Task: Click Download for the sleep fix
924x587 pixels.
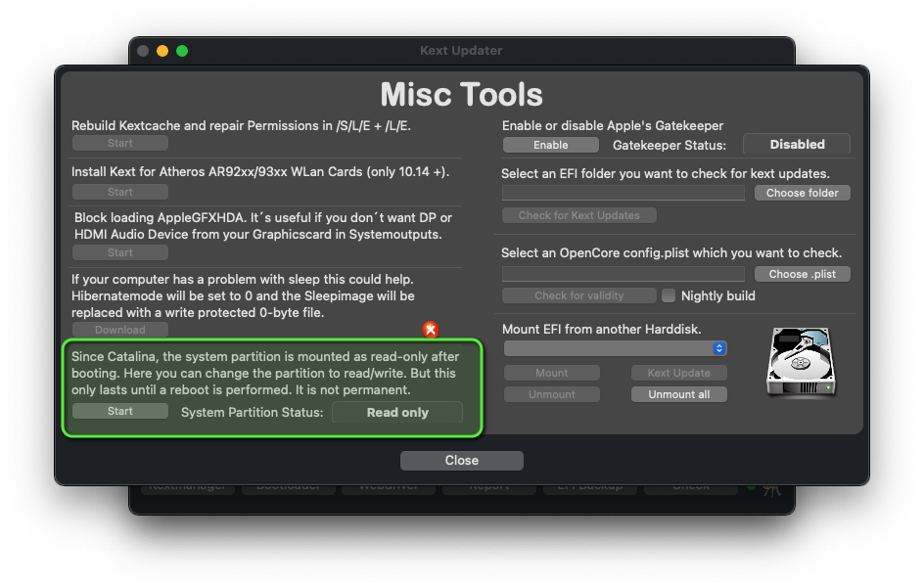Action: point(120,330)
